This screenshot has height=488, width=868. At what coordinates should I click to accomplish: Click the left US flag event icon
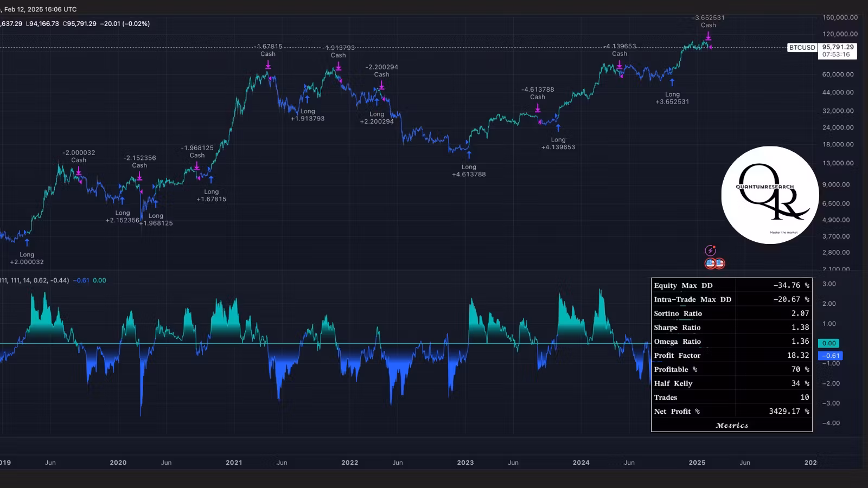click(x=710, y=264)
